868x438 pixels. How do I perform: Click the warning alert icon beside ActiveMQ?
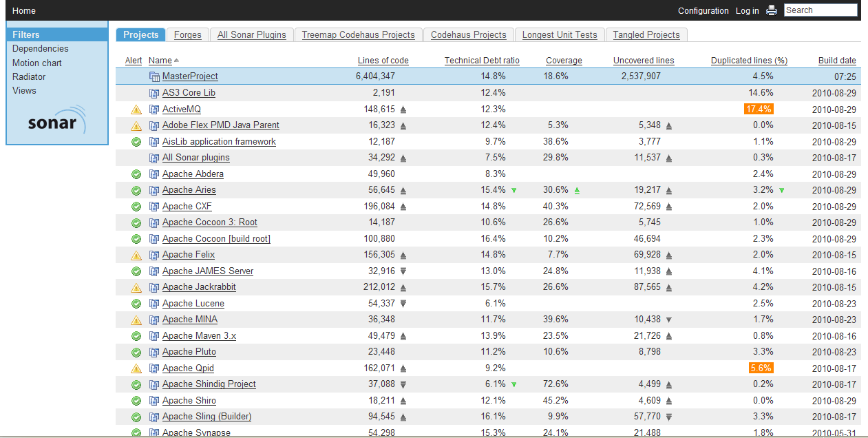click(x=136, y=109)
